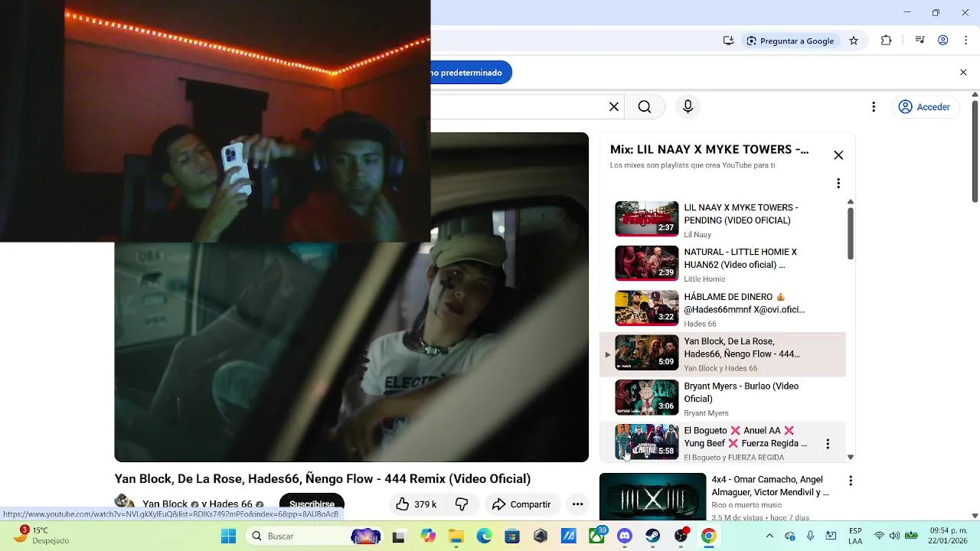Click the 444 Remix video title text

(x=322, y=479)
